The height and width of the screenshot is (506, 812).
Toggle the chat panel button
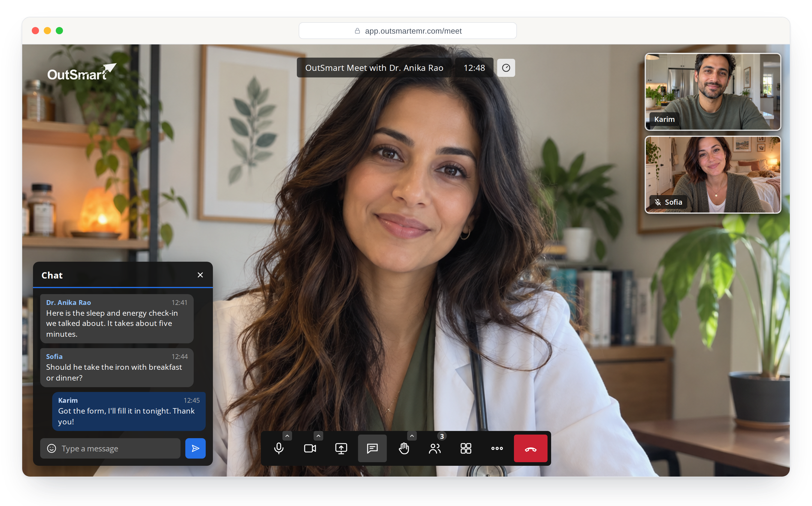(x=372, y=448)
